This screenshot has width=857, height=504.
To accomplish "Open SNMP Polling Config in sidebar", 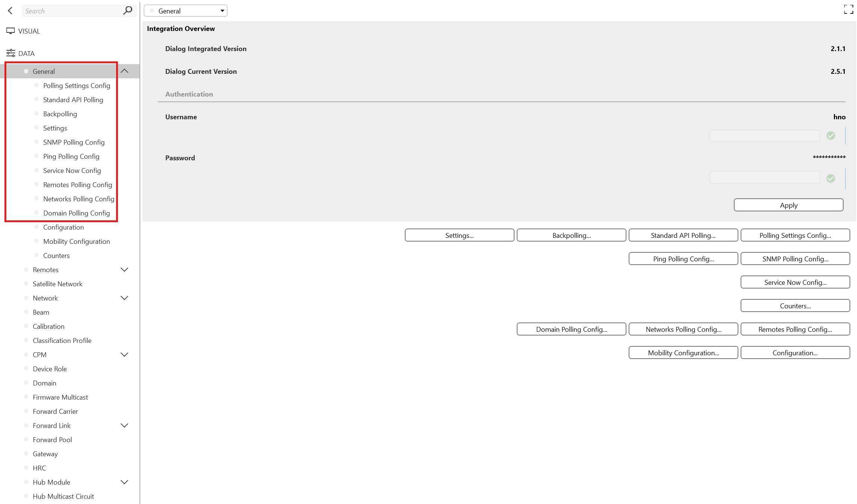I will click(x=74, y=142).
